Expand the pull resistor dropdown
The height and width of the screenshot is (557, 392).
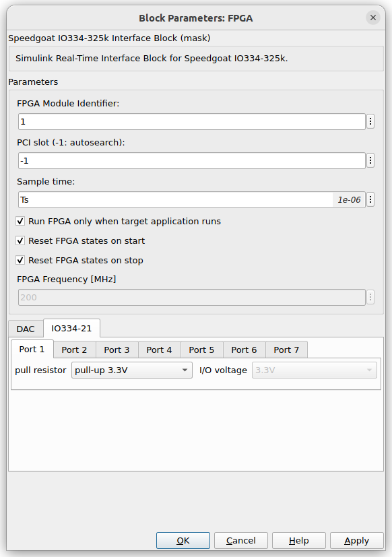(x=132, y=370)
